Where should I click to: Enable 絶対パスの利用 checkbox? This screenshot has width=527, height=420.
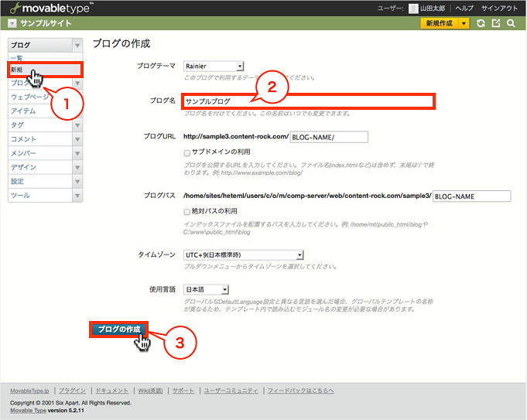coord(187,212)
